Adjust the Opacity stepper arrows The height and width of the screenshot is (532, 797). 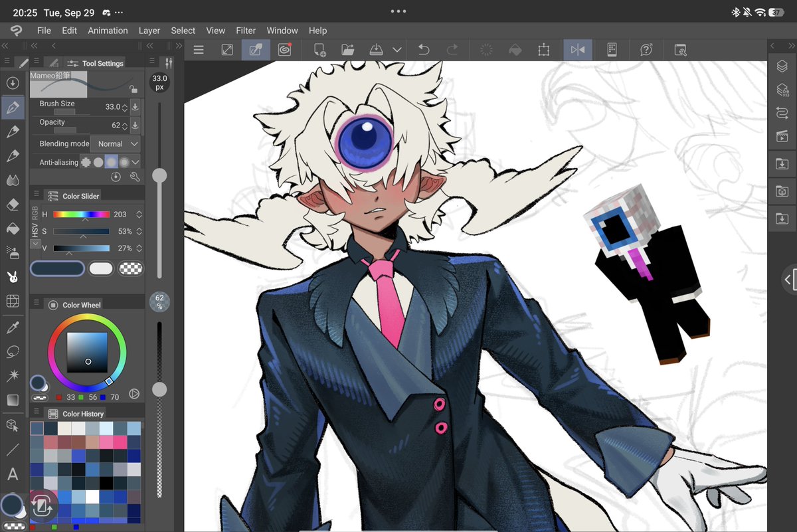point(125,125)
